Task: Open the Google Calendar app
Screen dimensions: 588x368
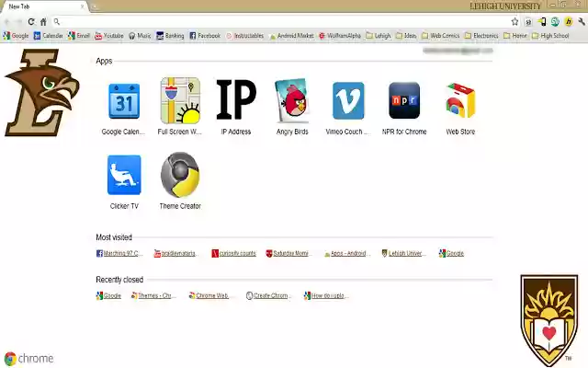Action: (x=124, y=107)
